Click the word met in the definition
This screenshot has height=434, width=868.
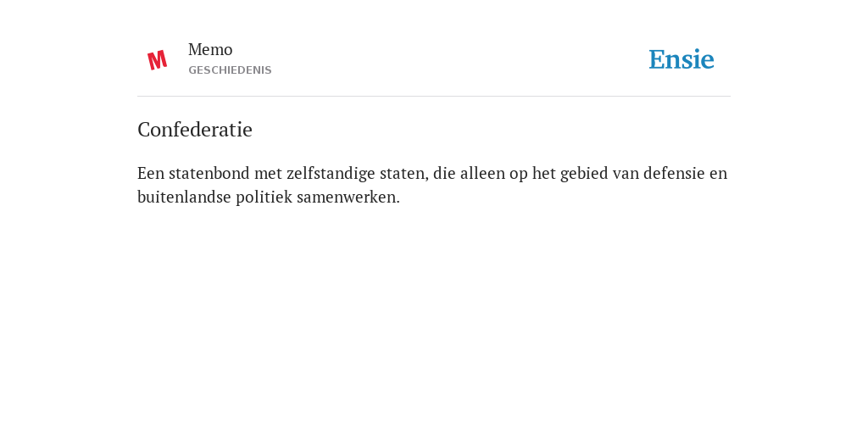tap(268, 173)
